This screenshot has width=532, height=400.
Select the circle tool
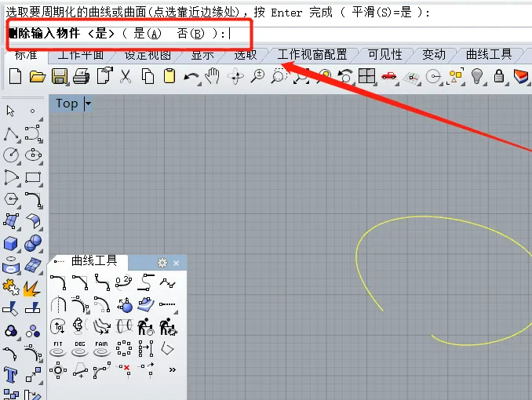pos(11,155)
